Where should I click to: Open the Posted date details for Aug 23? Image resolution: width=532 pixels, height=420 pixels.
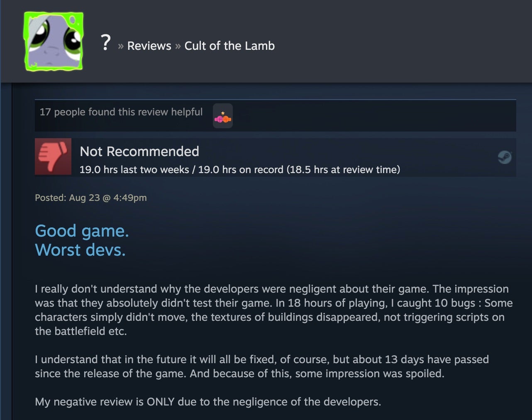91,198
